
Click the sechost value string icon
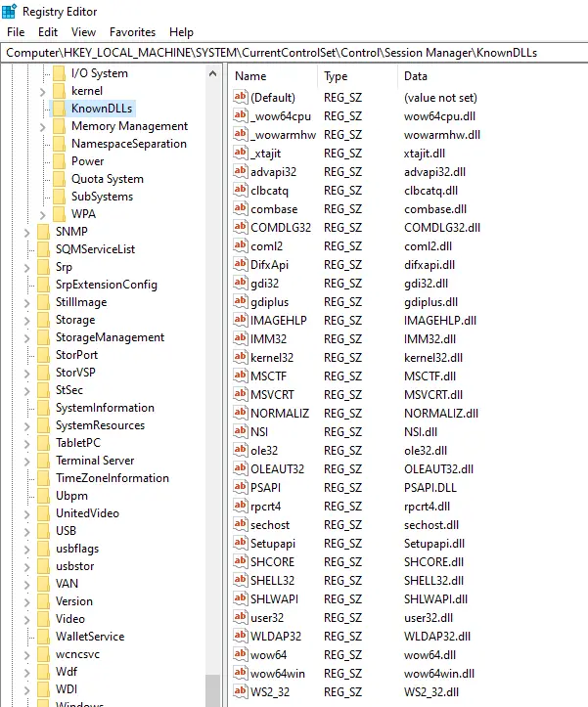point(240,524)
